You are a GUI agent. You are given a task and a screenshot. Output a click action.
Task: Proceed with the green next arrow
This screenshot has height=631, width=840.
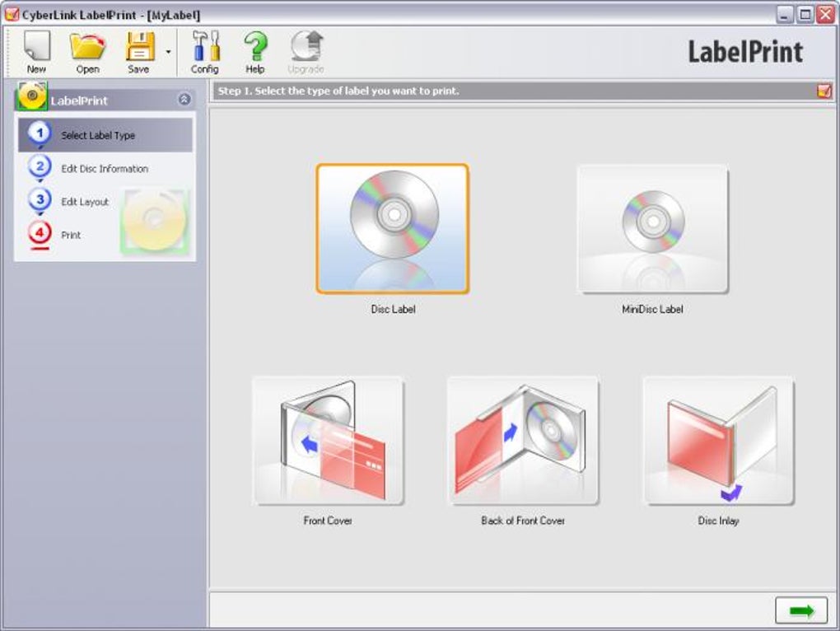click(x=801, y=610)
